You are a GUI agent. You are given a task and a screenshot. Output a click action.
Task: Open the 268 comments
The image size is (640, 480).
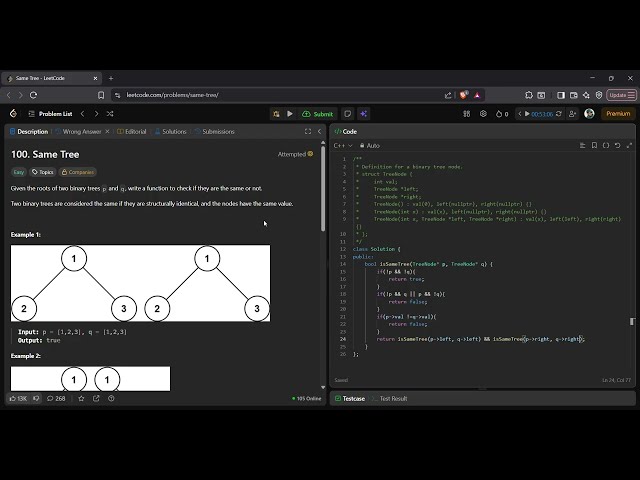click(56, 398)
